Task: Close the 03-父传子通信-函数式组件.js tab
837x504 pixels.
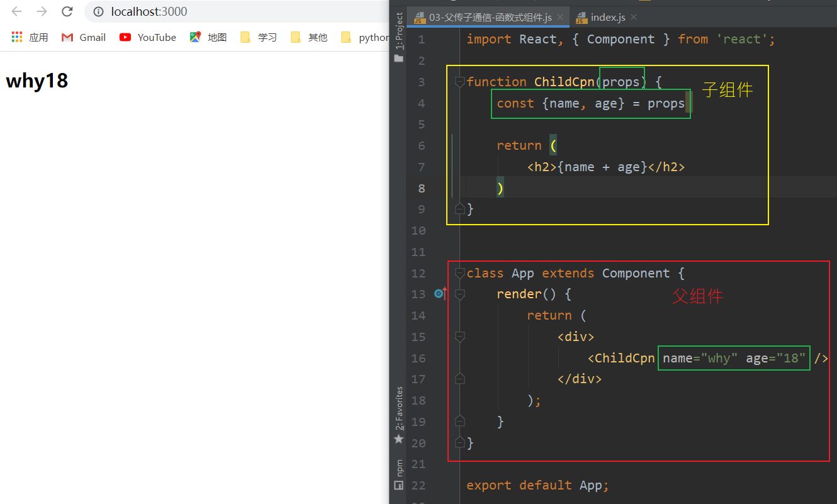Action: click(x=560, y=17)
